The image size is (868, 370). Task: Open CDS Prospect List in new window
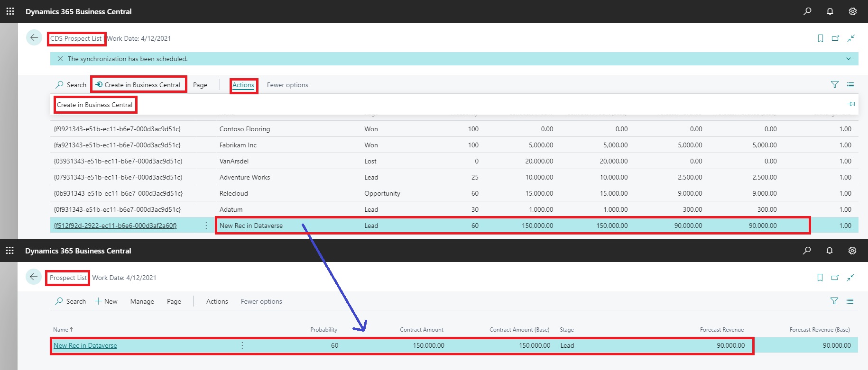[x=835, y=38]
